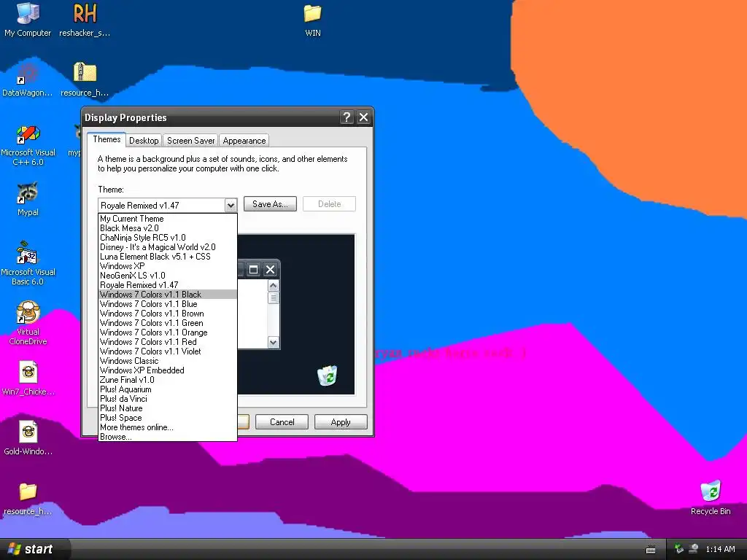Screen dimensions: 747x560
Task: Select the resource_h... folder near taskbar
Action: (28, 498)
